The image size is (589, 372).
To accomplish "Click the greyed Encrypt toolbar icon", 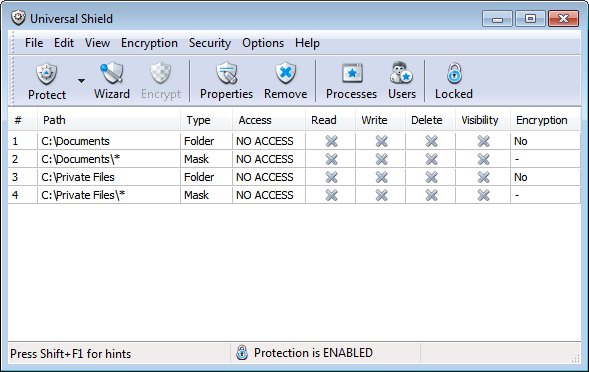I will tap(161, 73).
